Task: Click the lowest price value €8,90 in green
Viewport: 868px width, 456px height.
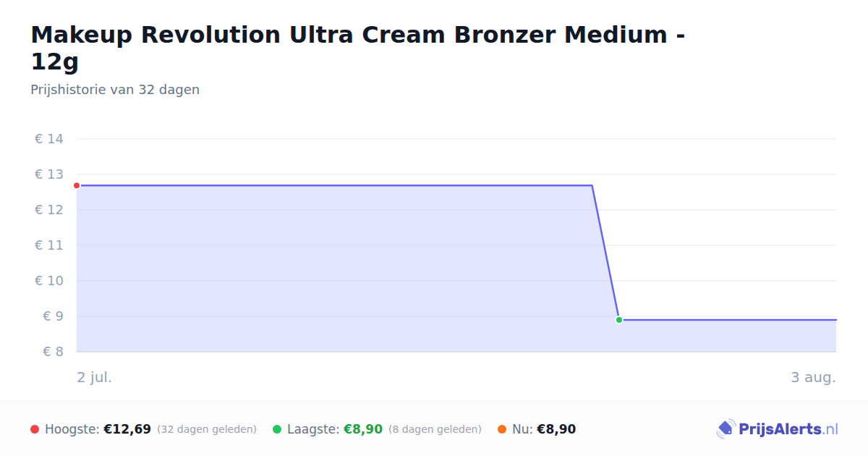Action: (363, 429)
